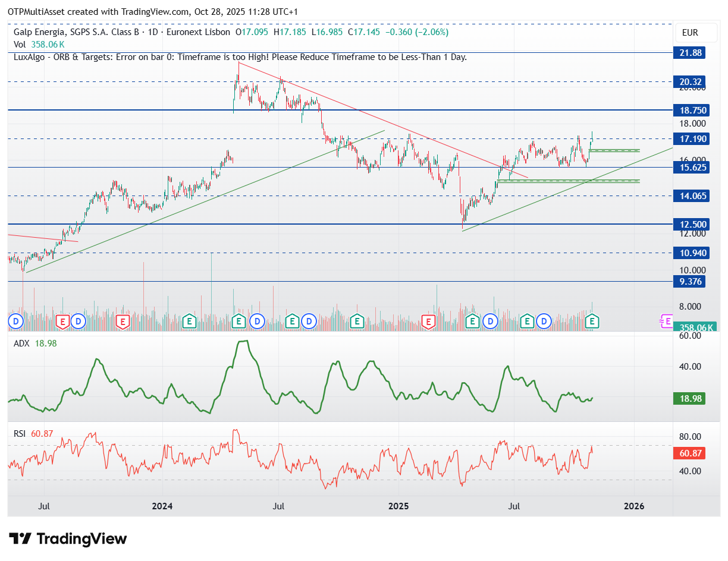Select the EUR currency box

pyautogui.click(x=690, y=33)
